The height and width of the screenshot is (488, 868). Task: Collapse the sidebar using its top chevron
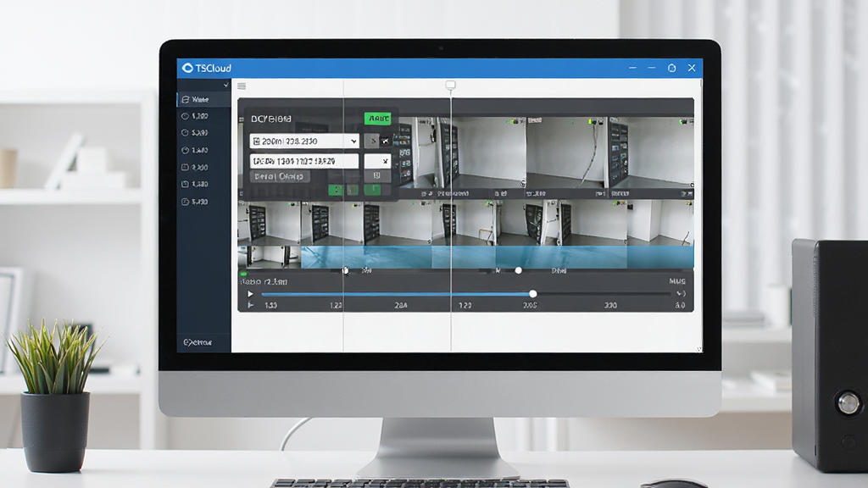[x=225, y=86]
